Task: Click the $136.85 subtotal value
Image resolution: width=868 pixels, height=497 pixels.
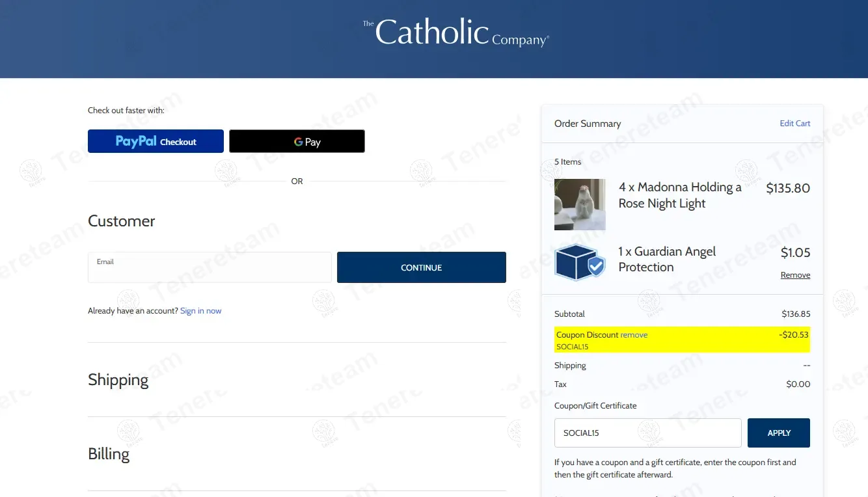Action: tap(796, 314)
